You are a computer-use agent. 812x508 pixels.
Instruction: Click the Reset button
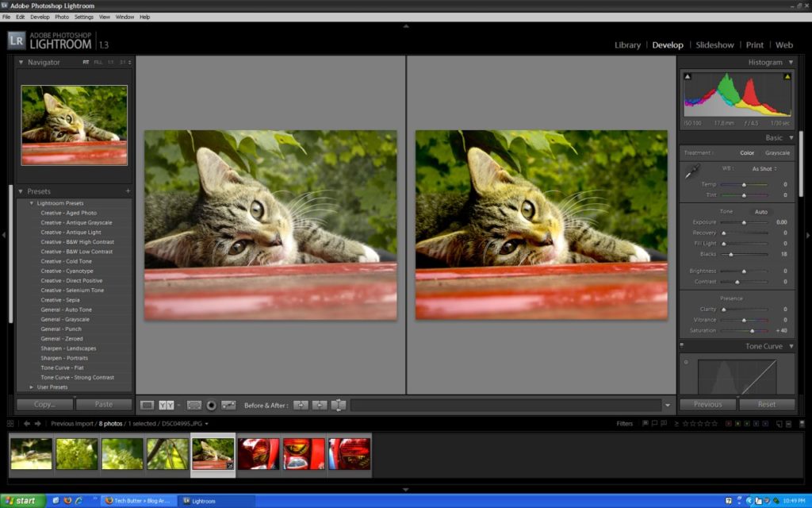pyautogui.click(x=767, y=404)
